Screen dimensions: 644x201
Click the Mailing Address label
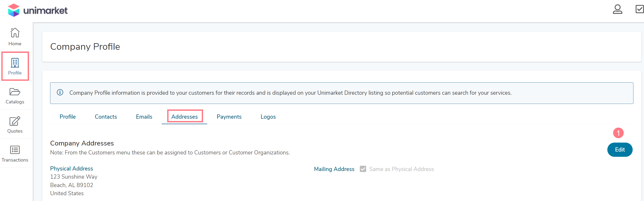(334, 169)
